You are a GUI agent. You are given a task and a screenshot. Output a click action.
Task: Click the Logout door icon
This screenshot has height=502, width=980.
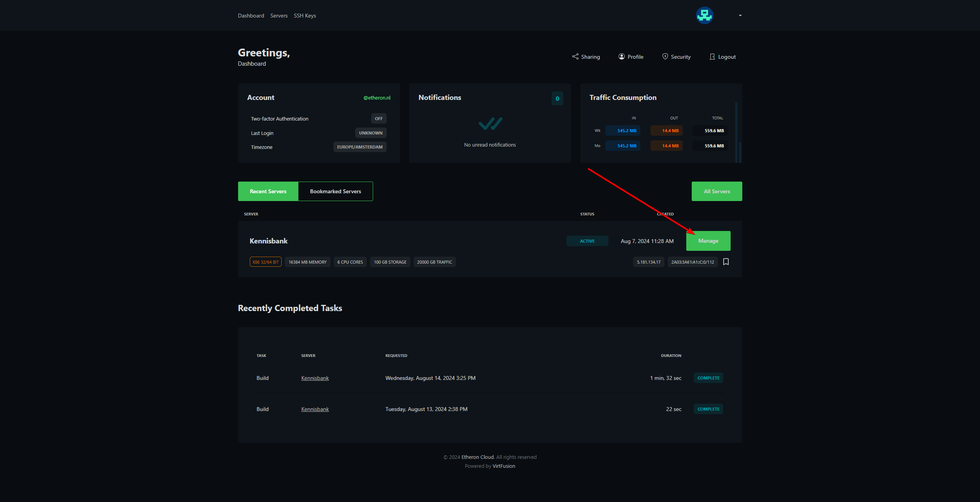click(712, 57)
